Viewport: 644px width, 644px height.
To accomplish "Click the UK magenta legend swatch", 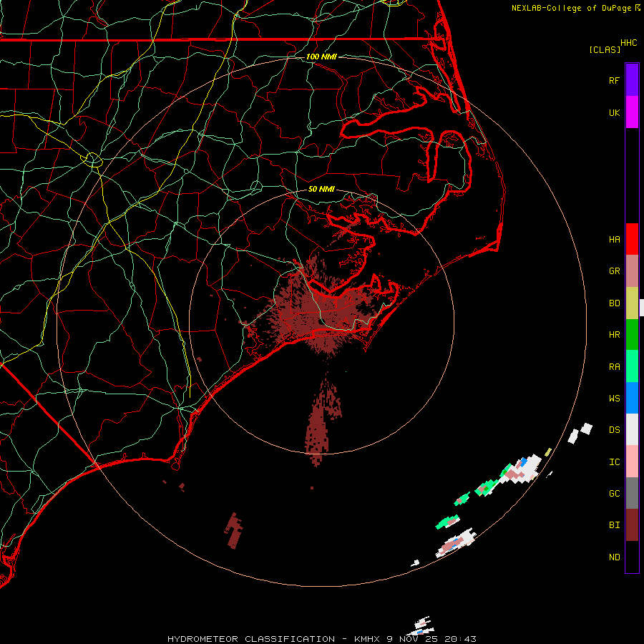I will [632, 112].
